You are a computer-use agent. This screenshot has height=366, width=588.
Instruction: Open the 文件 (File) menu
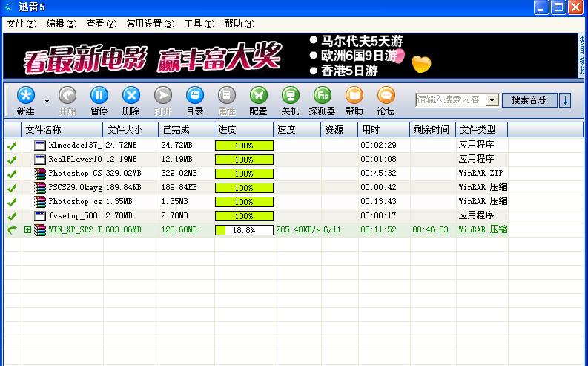[x=21, y=24]
